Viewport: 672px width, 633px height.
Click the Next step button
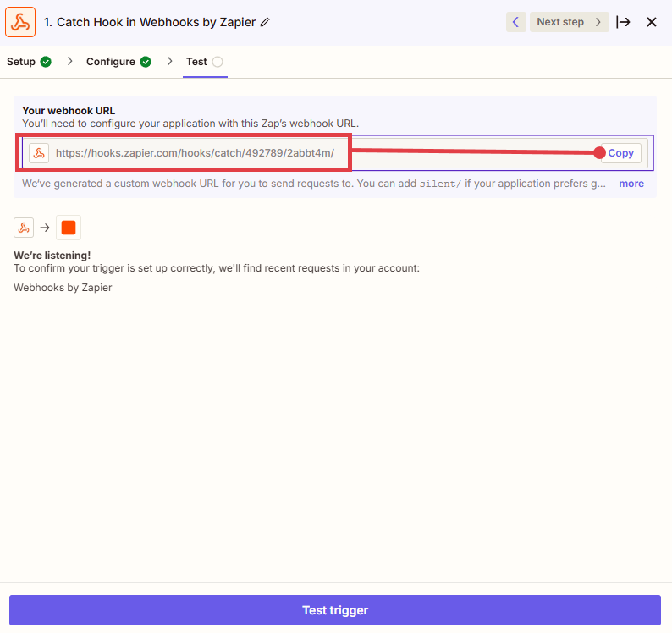[x=569, y=22]
